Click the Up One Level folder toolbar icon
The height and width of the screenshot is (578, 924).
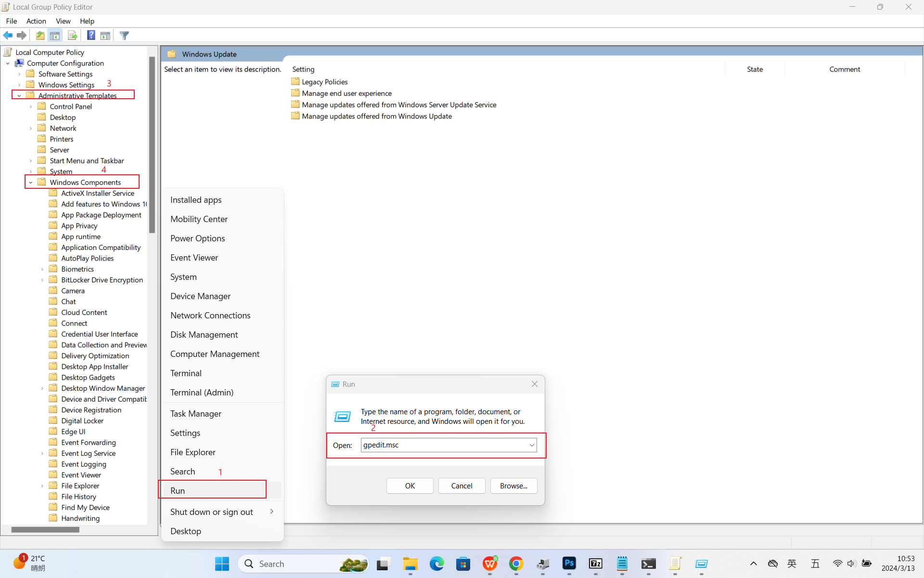click(x=40, y=35)
